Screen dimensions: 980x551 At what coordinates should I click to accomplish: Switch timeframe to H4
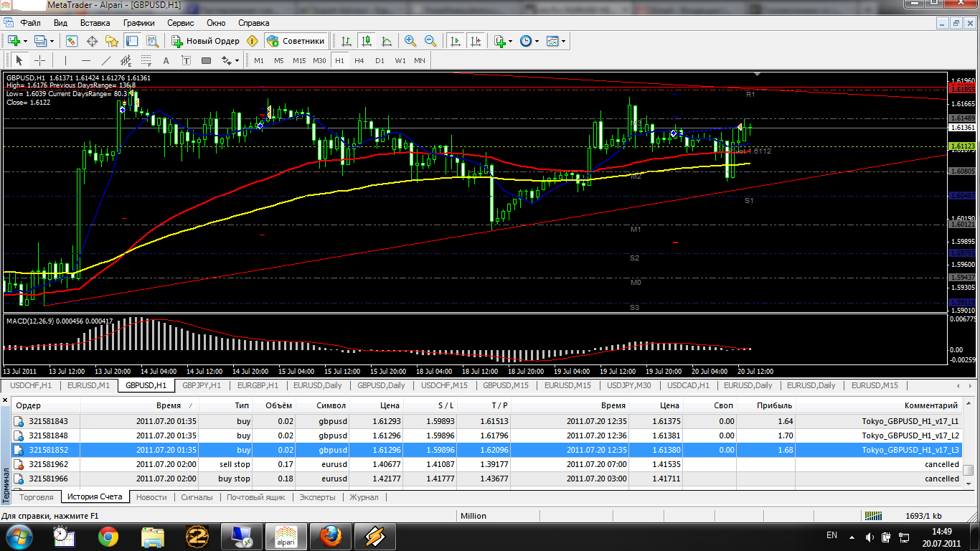pyautogui.click(x=359, y=60)
